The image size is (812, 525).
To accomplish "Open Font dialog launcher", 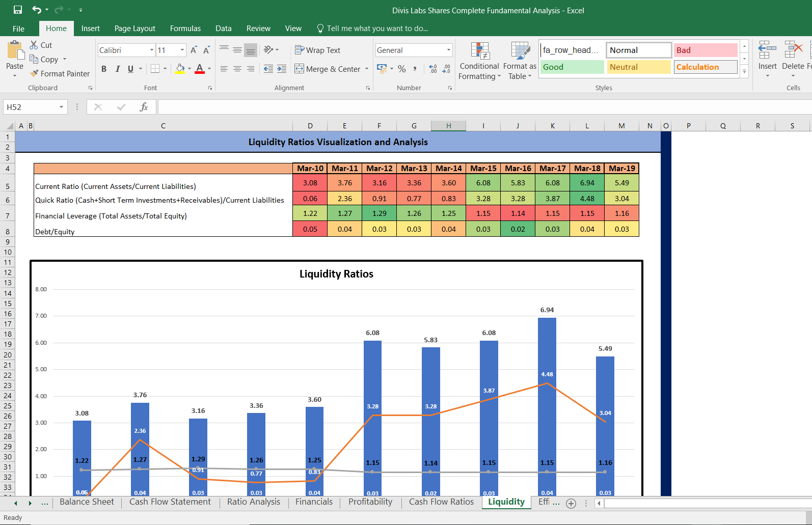I will (210, 88).
